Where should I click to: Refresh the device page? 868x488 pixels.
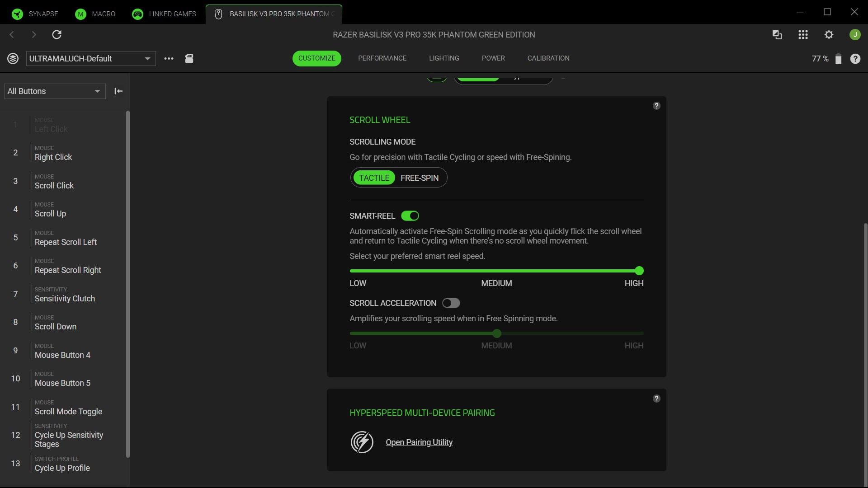click(x=57, y=34)
